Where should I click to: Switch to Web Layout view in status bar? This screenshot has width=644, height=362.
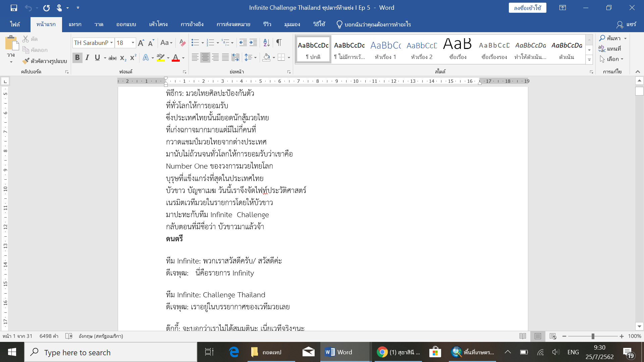(553, 336)
